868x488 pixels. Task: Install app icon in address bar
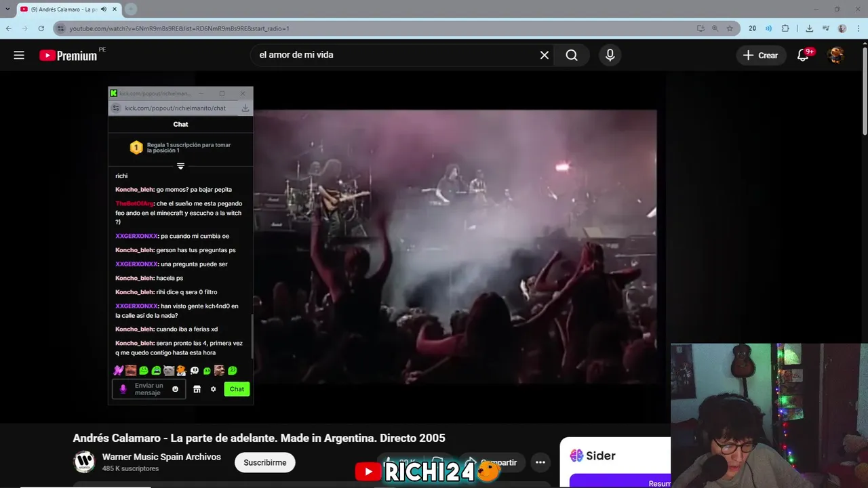[701, 28]
